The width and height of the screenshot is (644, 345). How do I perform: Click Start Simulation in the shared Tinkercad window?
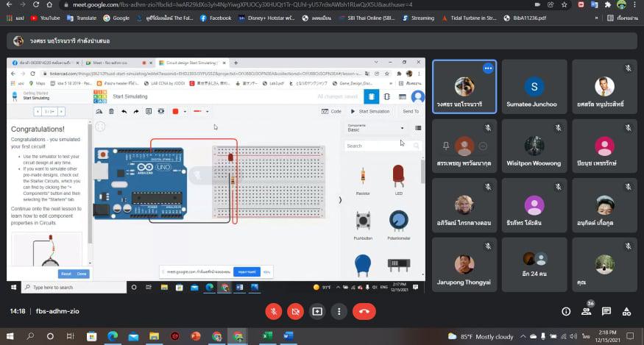(x=370, y=111)
